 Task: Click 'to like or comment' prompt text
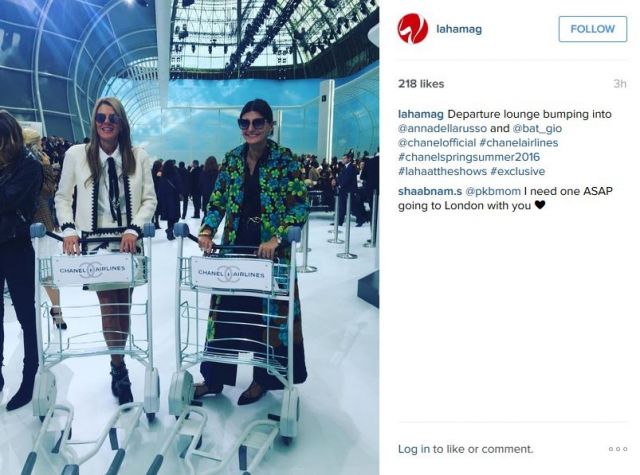483,449
